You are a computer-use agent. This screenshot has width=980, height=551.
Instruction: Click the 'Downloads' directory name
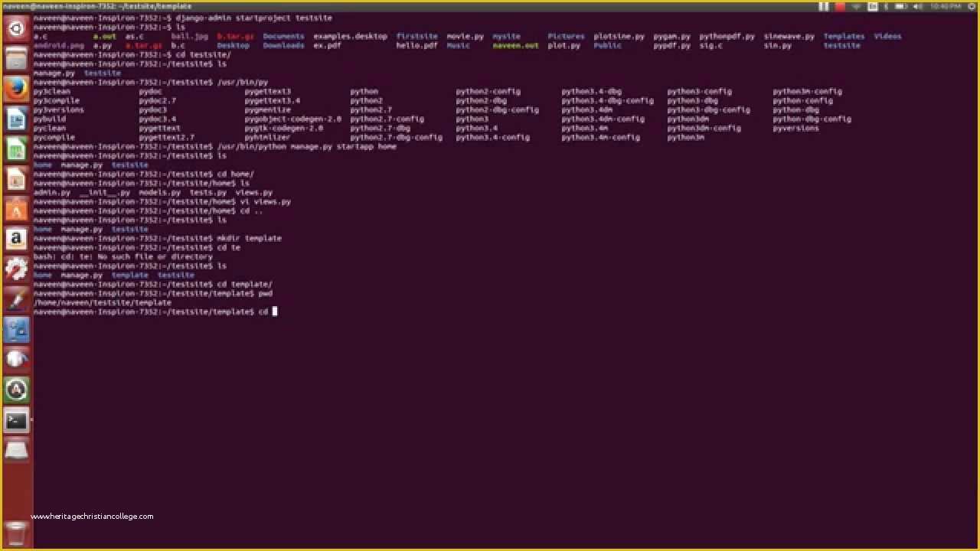tap(283, 45)
